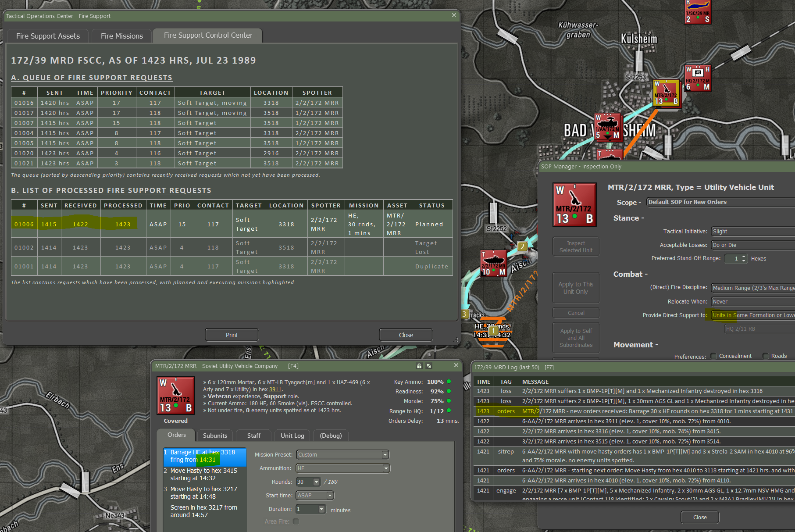Open the Scope dropdown in SOP Manager
The width and height of the screenshot is (795, 532).
(x=721, y=202)
